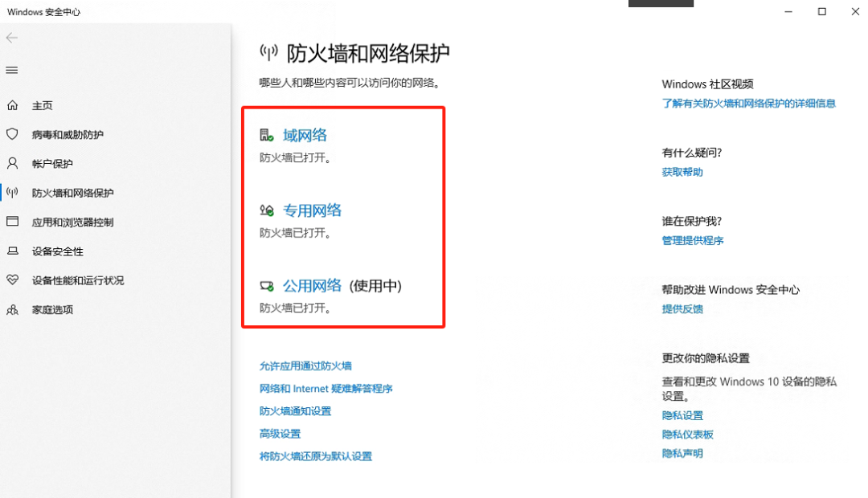This screenshot has height=498, width=868.
Task: Open 设备性能和运行状况 page
Action: point(77,280)
